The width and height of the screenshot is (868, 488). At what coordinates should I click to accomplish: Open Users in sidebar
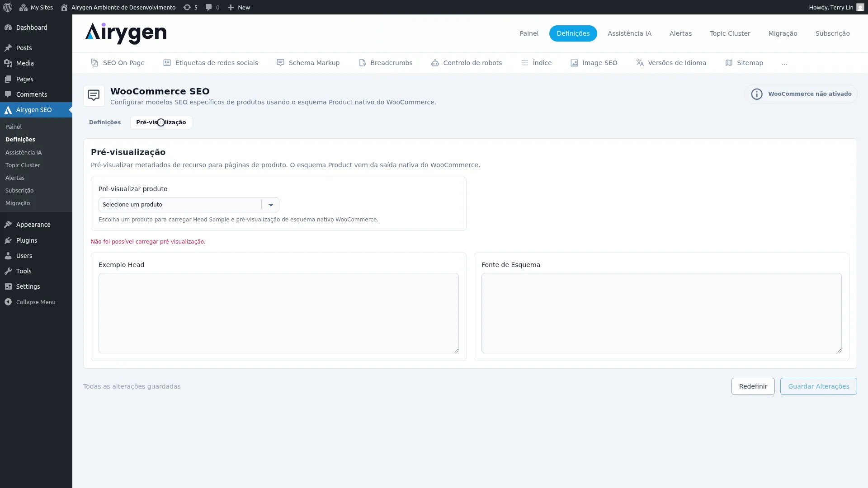click(36, 256)
